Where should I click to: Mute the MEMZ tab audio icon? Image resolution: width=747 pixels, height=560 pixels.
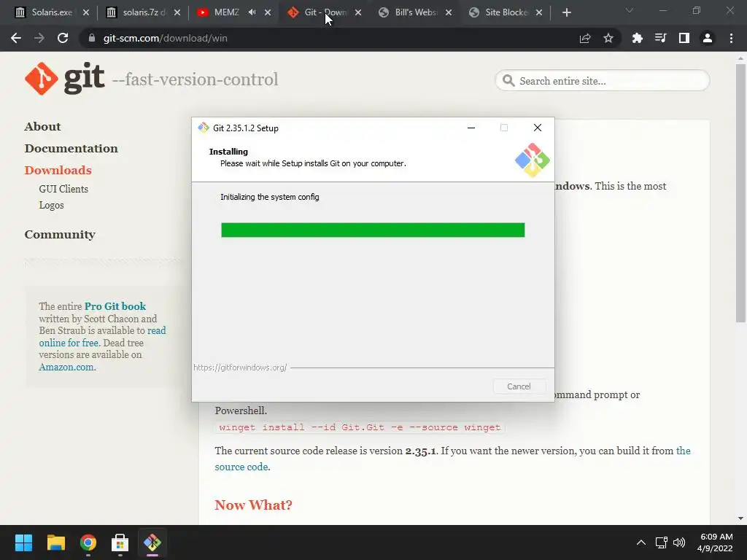(252, 12)
